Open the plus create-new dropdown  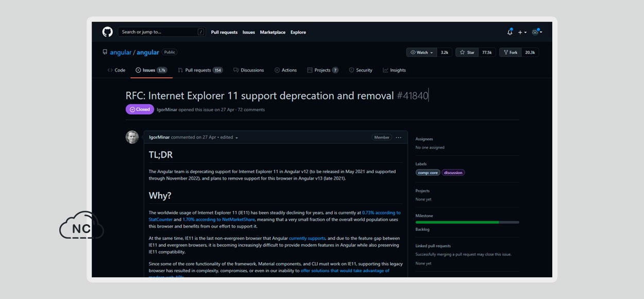pos(522,32)
